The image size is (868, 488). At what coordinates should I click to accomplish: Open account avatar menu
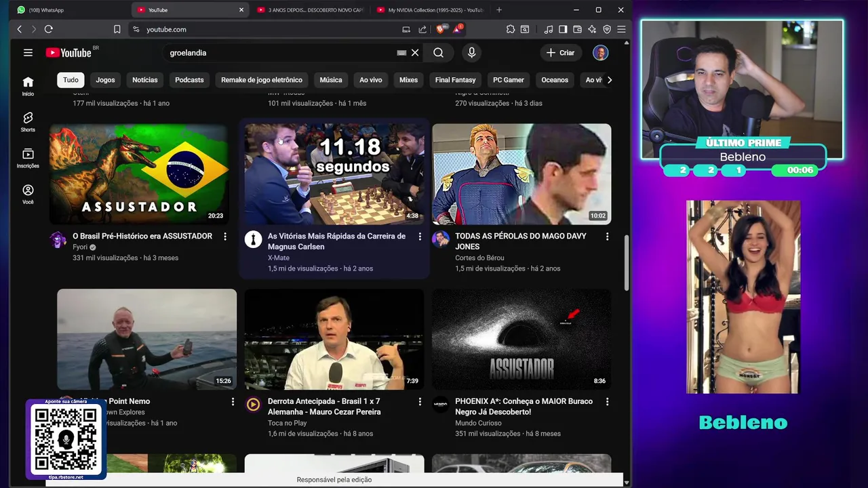pyautogui.click(x=600, y=53)
